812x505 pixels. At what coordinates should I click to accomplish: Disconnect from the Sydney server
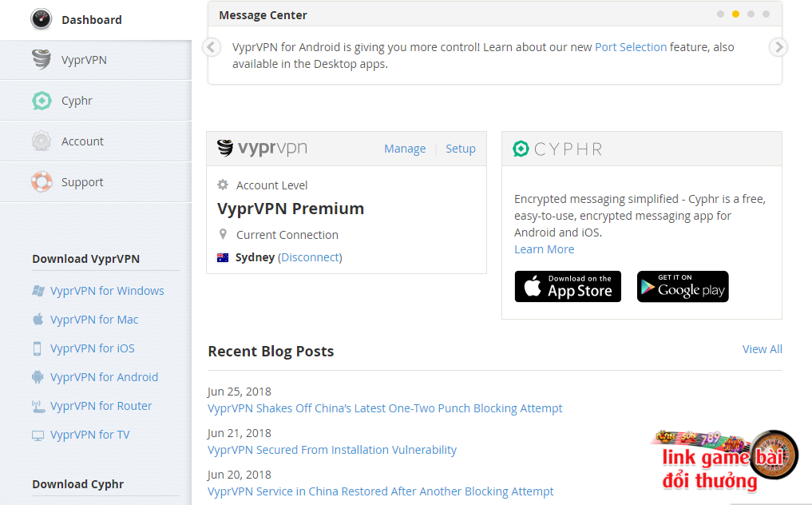[310, 257]
